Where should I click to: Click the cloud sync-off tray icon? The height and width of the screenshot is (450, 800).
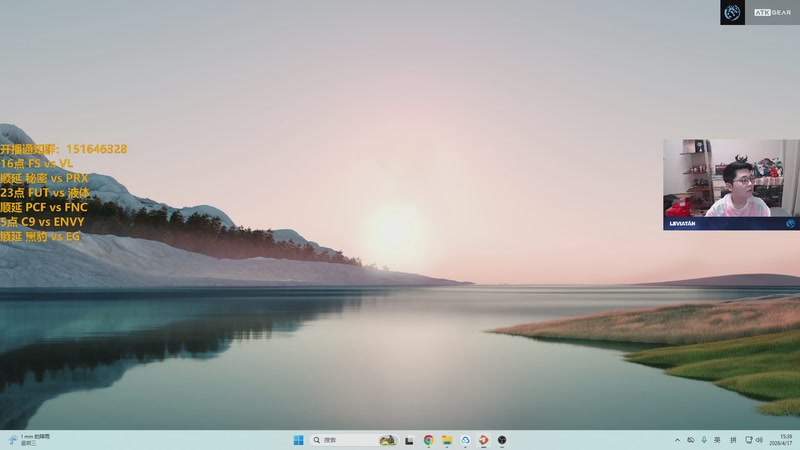coord(690,440)
